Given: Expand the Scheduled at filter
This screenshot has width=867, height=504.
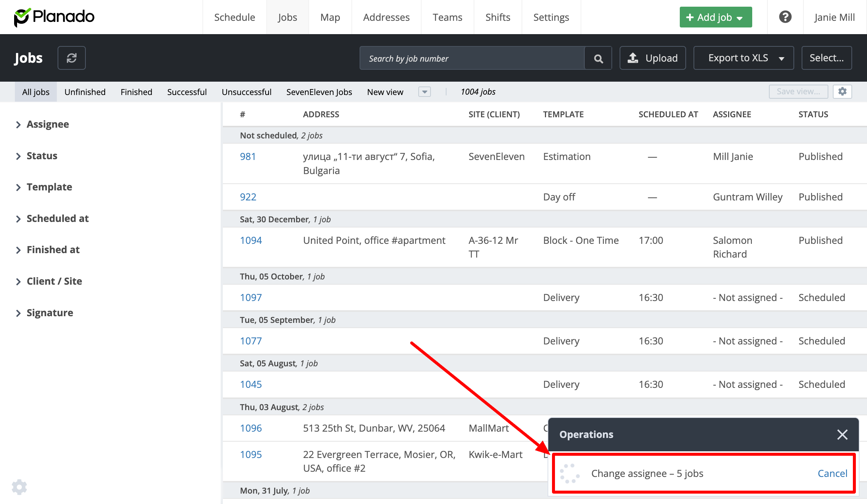Looking at the screenshot, I should coord(58,219).
